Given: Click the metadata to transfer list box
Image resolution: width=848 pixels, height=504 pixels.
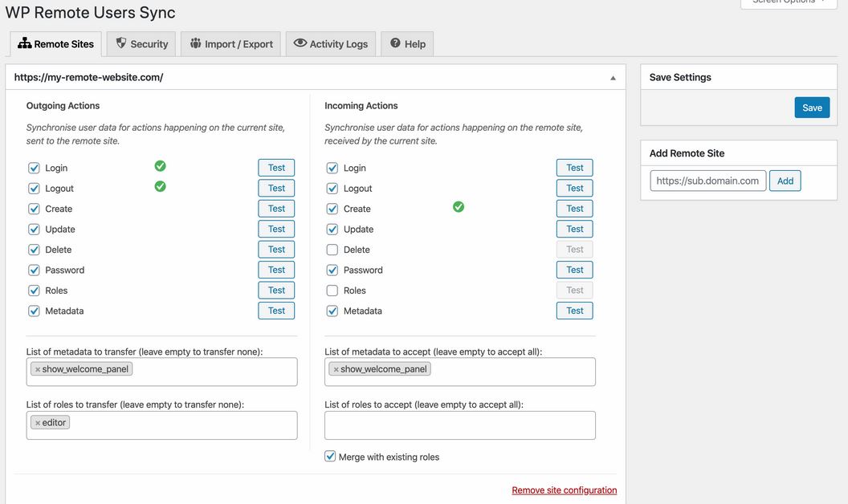Looking at the screenshot, I should pyautogui.click(x=161, y=372).
